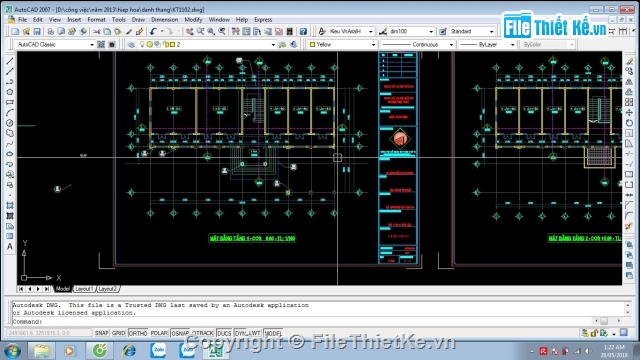Select the Multiline Text tool
The height and width of the screenshot is (360, 640).
(x=10, y=247)
